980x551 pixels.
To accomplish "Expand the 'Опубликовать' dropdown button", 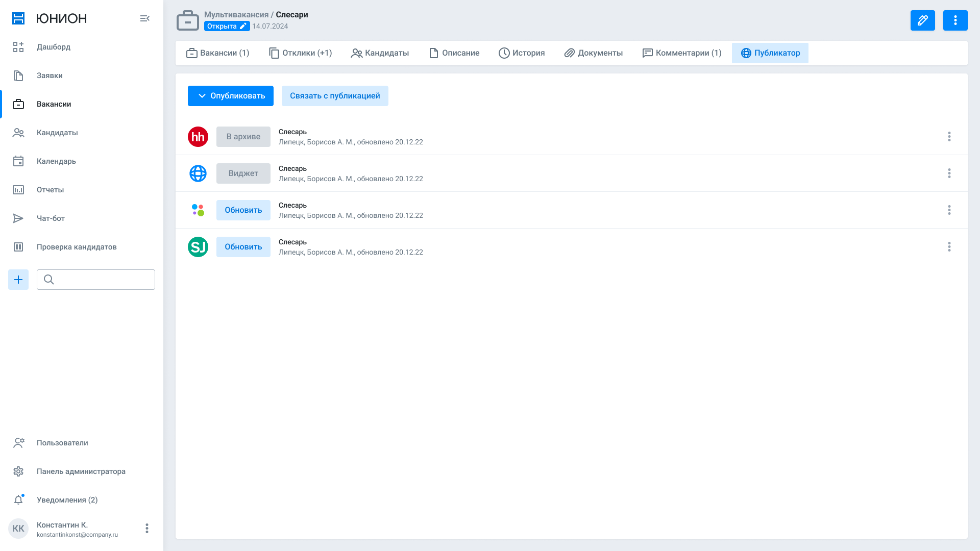I will [x=231, y=96].
